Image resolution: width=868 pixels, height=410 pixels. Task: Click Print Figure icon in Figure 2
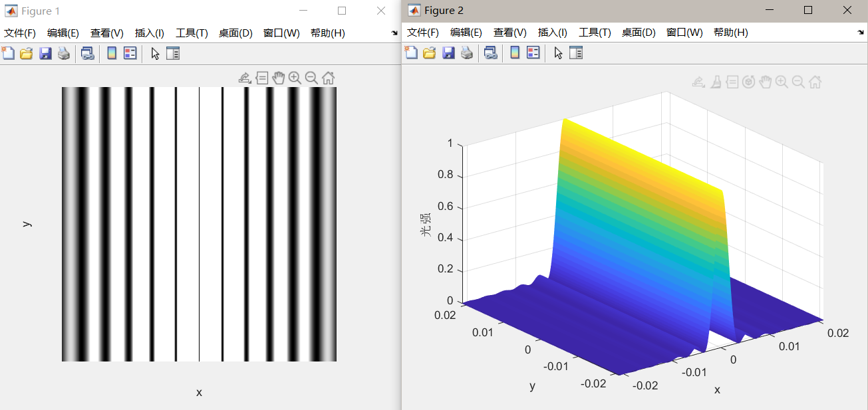(x=467, y=53)
